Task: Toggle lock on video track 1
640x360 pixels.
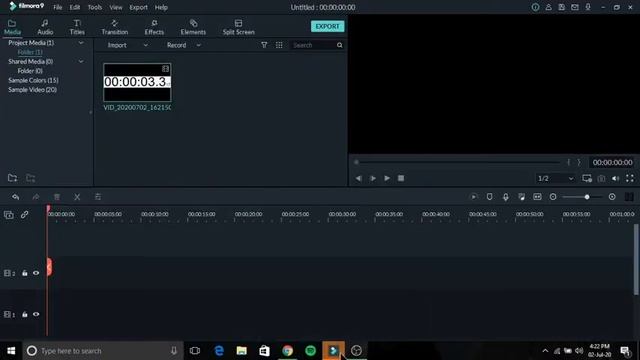Action: (x=24, y=314)
